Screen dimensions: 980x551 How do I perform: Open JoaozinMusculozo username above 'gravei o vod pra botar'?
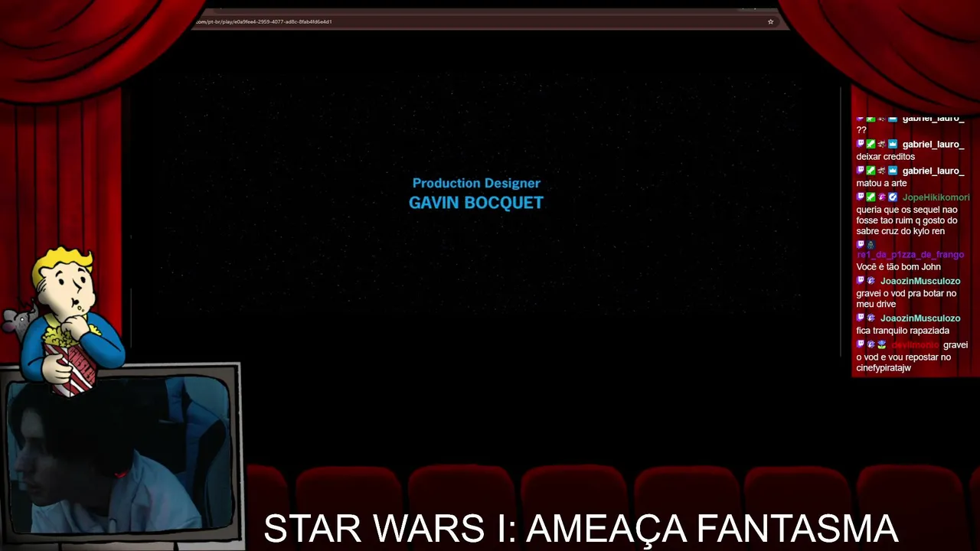coord(920,281)
